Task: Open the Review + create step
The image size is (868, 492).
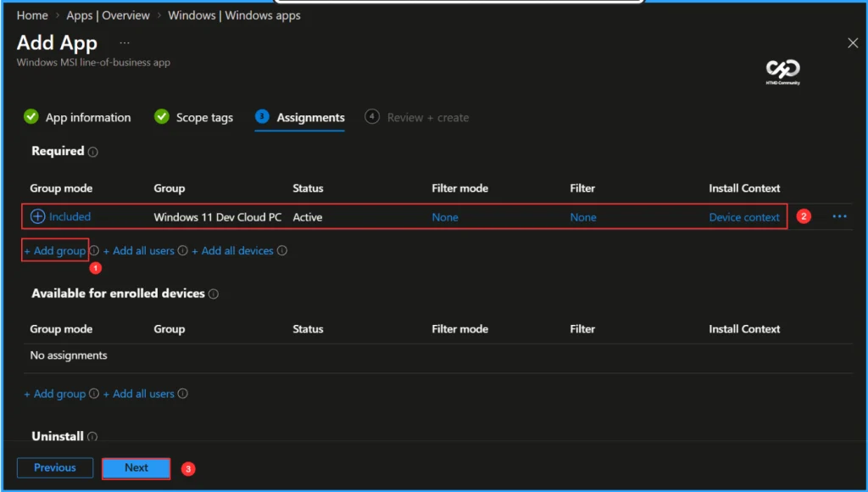Action: click(x=428, y=117)
